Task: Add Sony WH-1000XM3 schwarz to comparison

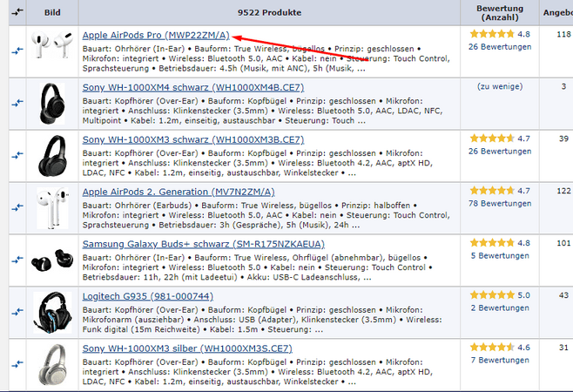Action: click(x=17, y=155)
